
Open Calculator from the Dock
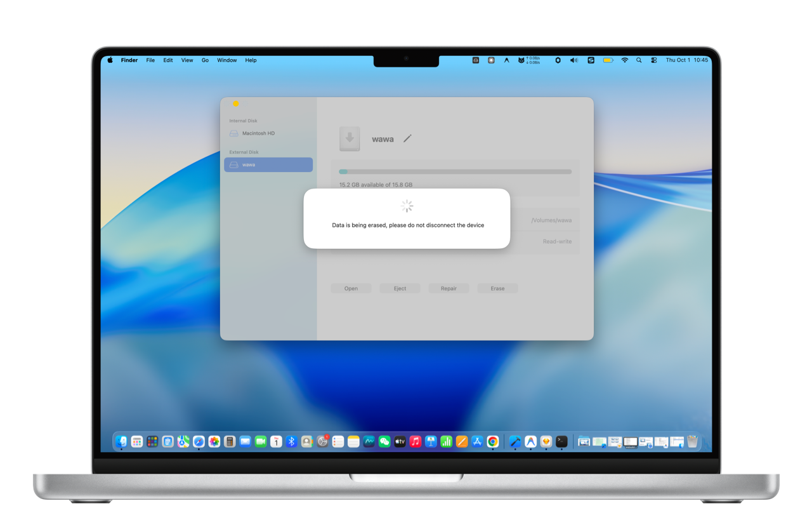230,441
